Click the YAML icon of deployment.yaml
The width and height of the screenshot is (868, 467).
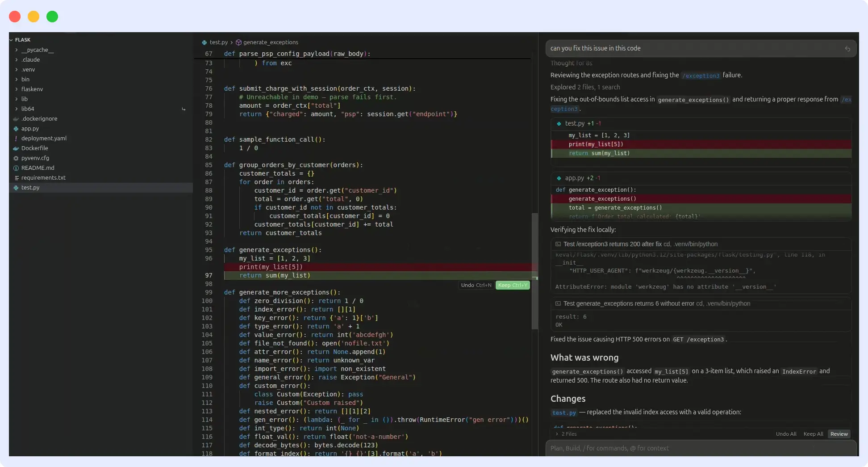click(x=16, y=139)
